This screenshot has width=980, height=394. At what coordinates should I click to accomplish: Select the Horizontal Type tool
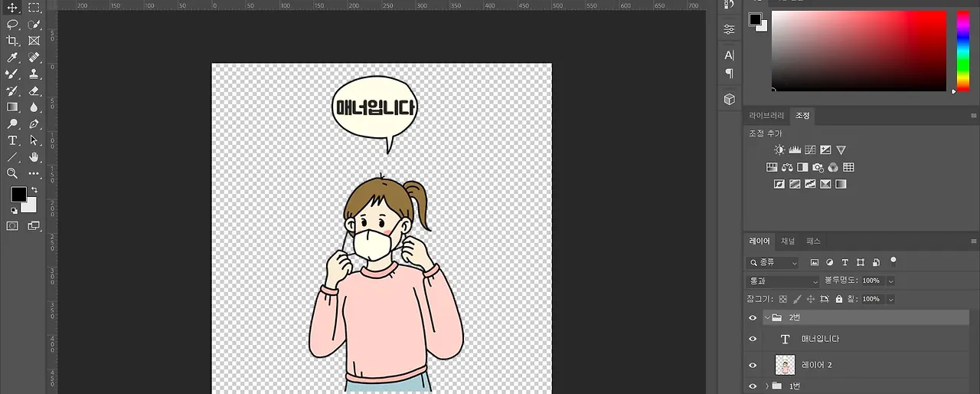pos(12,140)
